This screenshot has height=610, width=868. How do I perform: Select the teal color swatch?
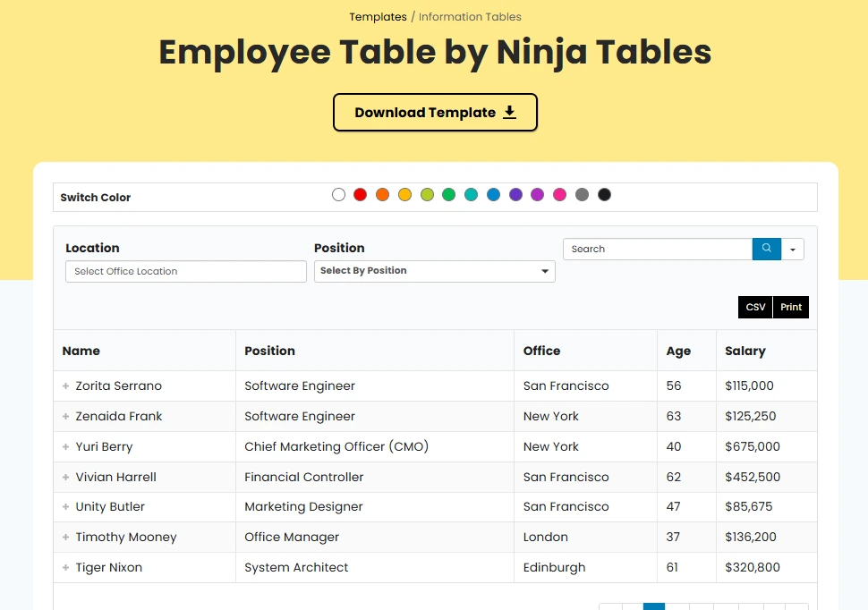(471, 195)
